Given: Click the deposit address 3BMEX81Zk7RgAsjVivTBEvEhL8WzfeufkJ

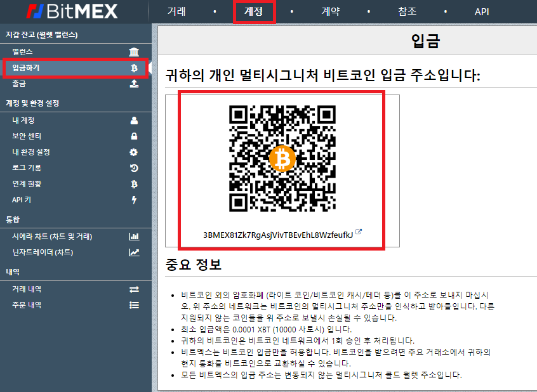Looking at the screenshot, I should coord(278,235).
